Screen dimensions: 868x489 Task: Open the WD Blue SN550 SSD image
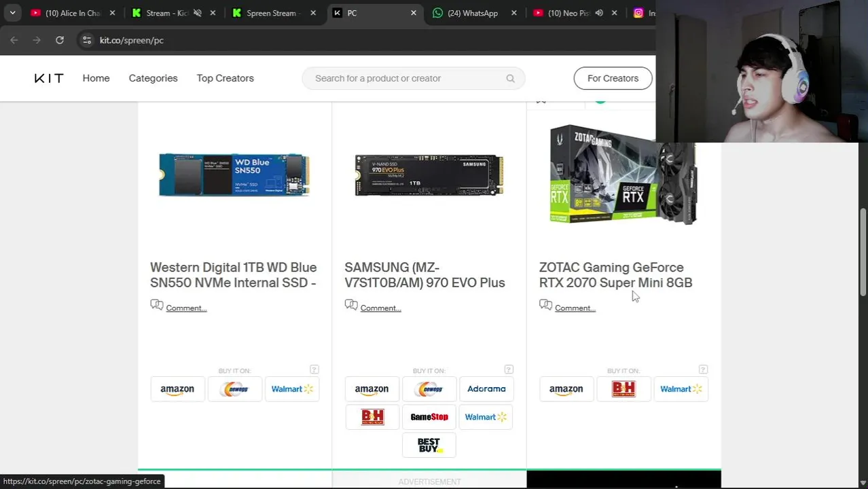point(234,175)
